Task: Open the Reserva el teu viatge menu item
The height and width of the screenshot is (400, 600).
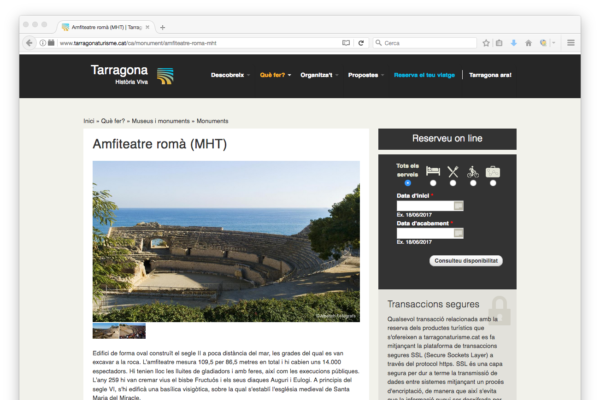Action: (x=425, y=75)
